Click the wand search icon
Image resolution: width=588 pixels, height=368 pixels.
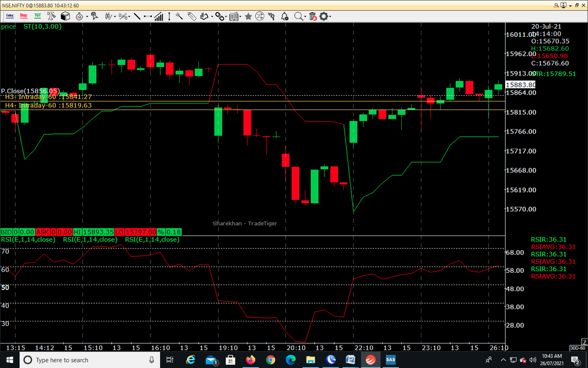click(271, 16)
